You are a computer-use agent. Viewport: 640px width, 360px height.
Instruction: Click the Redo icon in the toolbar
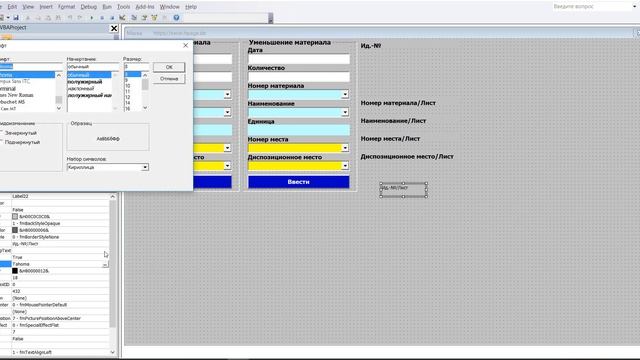click(80, 18)
